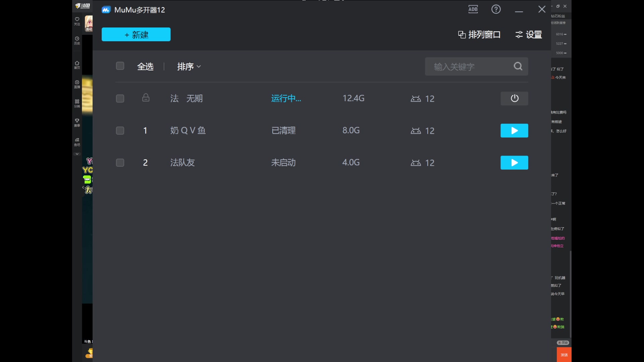Check the checkbox for 法队友 row

pos(120,163)
